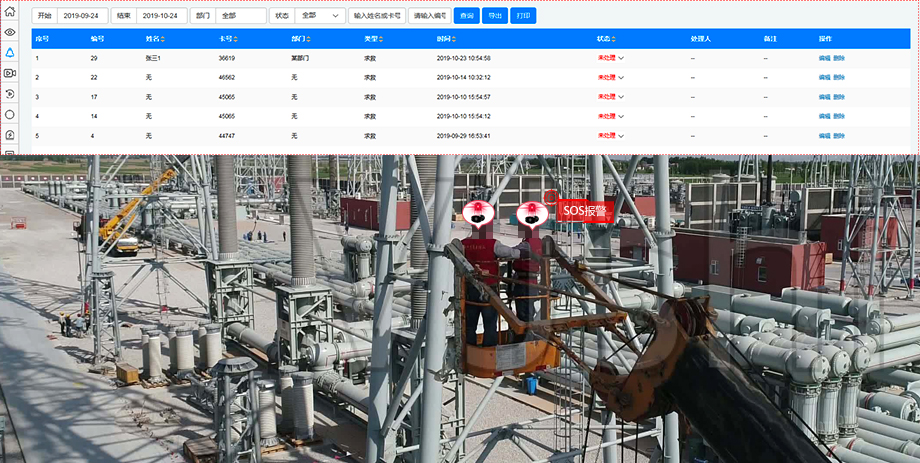
Task: Open the video camera icon in sidebar
Action: tap(10, 73)
